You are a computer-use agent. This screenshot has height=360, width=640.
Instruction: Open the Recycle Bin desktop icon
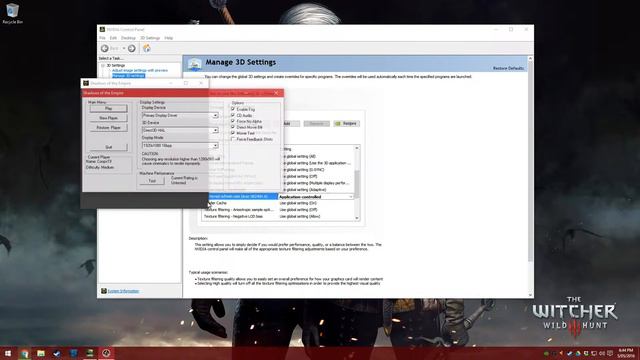click(12, 13)
